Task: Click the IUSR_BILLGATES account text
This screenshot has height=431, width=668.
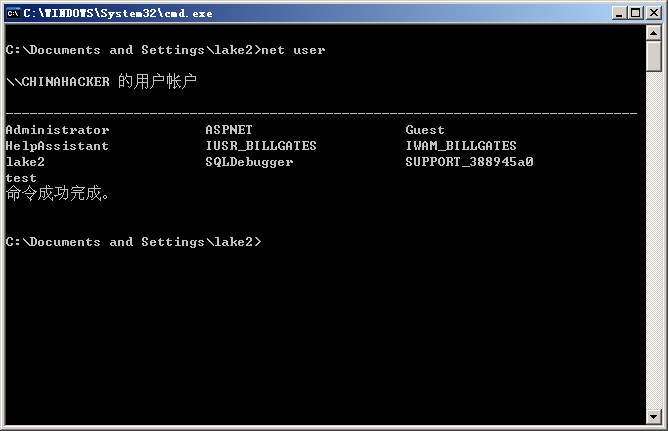Action: pos(261,146)
